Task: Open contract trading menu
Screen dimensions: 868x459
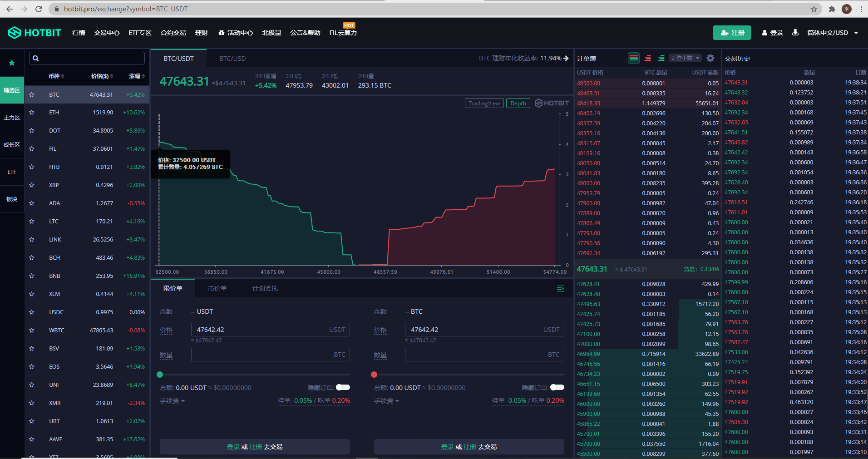Action: [x=173, y=33]
